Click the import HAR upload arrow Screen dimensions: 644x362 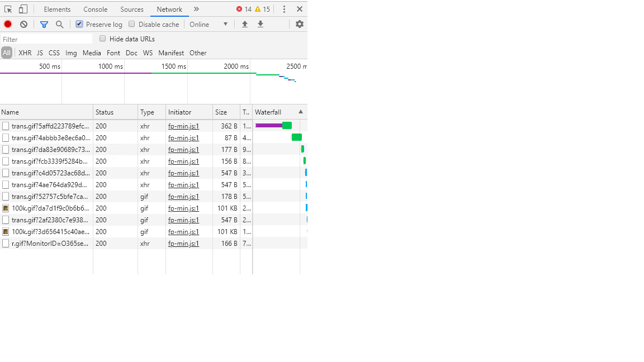(245, 24)
